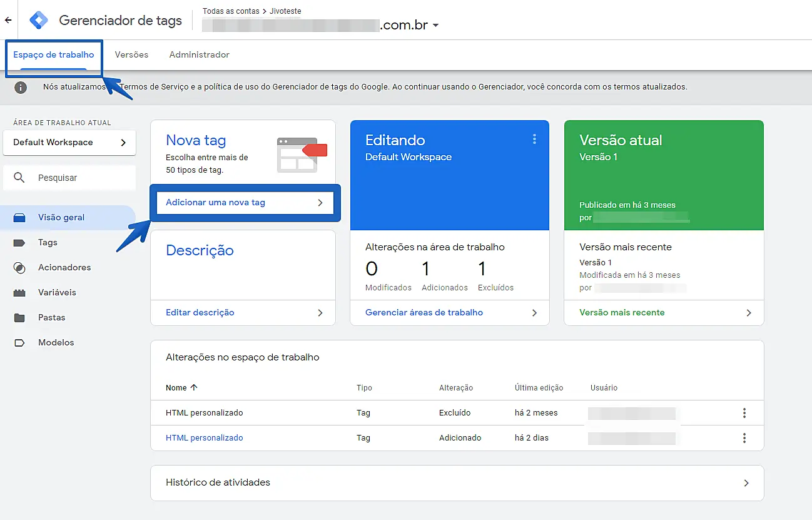
Task: Click Gerenciar áreas de trabalho link
Action: [x=424, y=313]
